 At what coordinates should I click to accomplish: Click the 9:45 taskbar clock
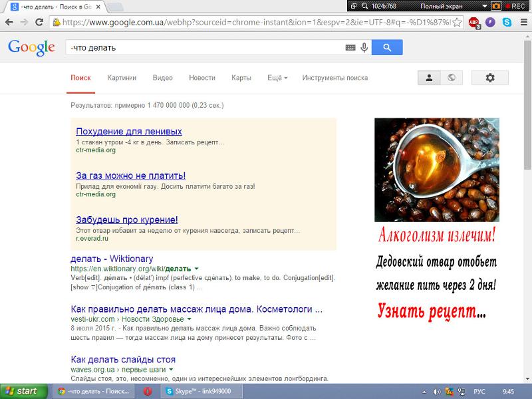click(x=508, y=392)
